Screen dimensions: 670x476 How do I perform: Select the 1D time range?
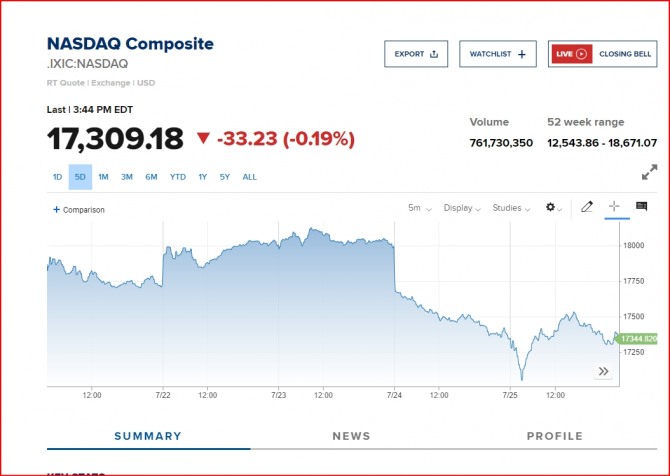pyautogui.click(x=57, y=177)
